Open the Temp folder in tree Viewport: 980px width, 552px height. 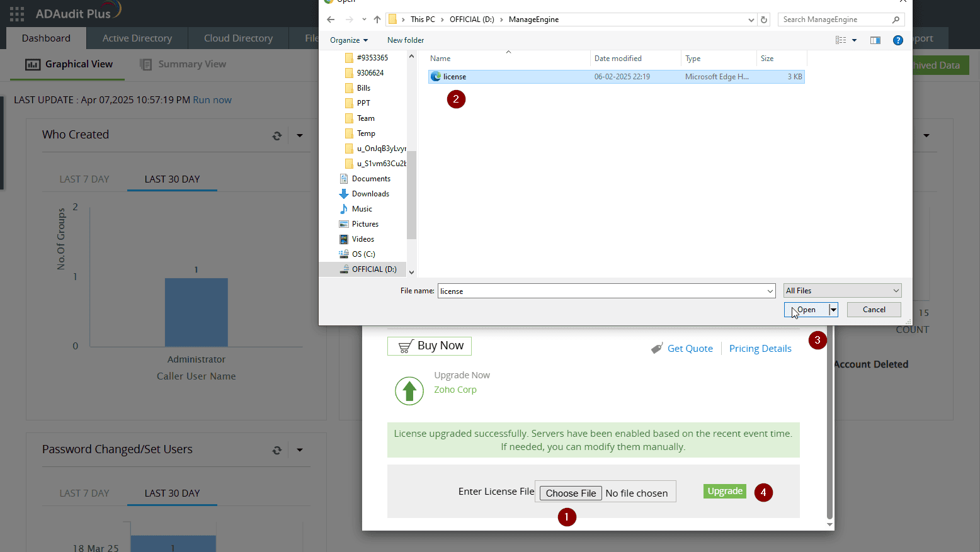tap(366, 133)
